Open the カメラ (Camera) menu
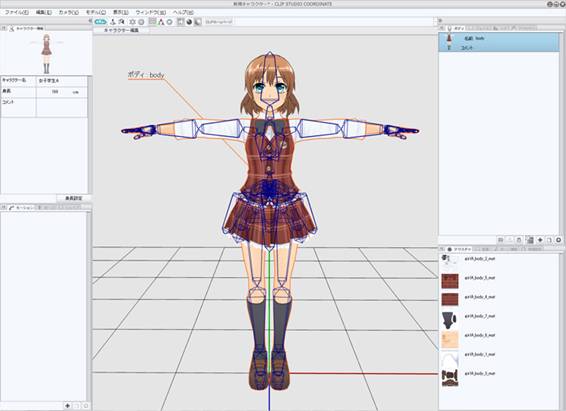This screenshot has height=411, width=566. pos(69,12)
